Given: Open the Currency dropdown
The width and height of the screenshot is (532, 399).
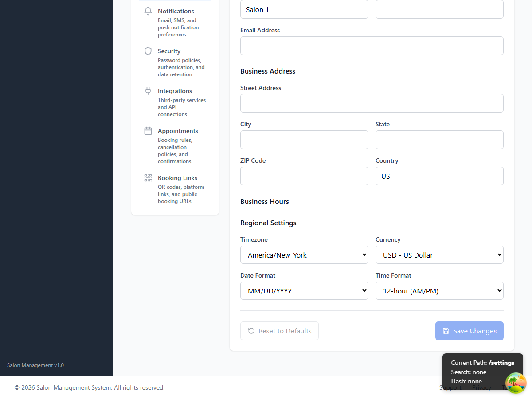Looking at the screenshot, I should (x=439, y=254).
